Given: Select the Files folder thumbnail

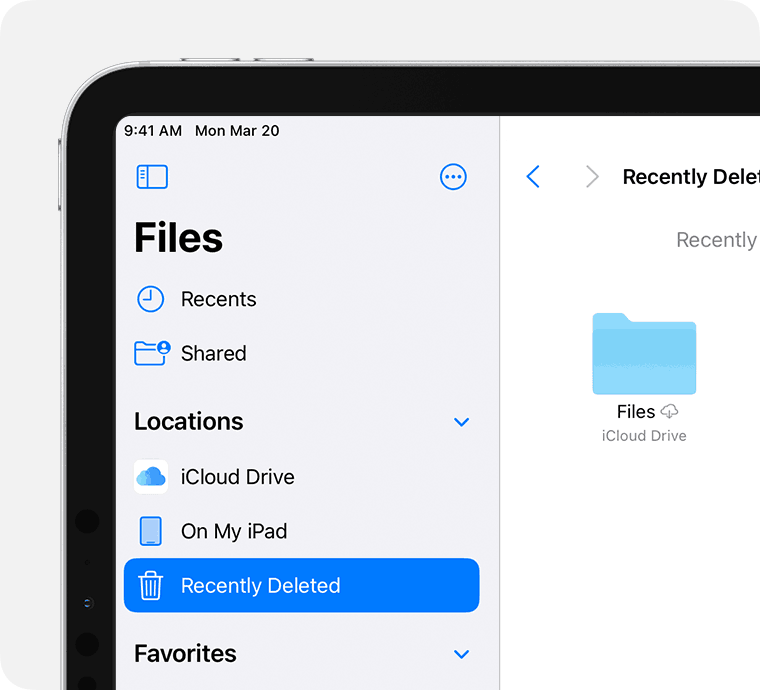Looking at the screenshot, I should tap(644, 354).
